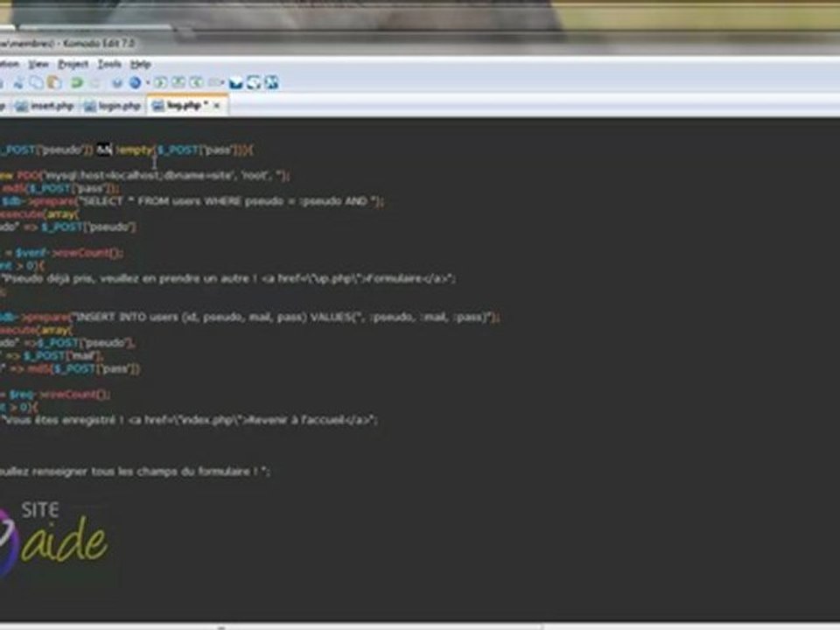This screenshot has width=840, height=630.
Task: Toggle the left pane with the first blue pane icon
Action: click(x=235, y=82)
